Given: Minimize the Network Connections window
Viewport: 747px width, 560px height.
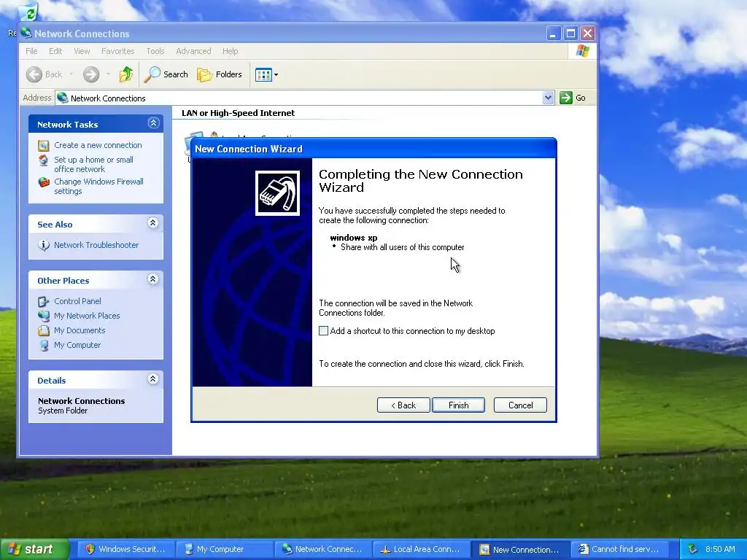Looking at the screenshot, I should tap(553, 34).
